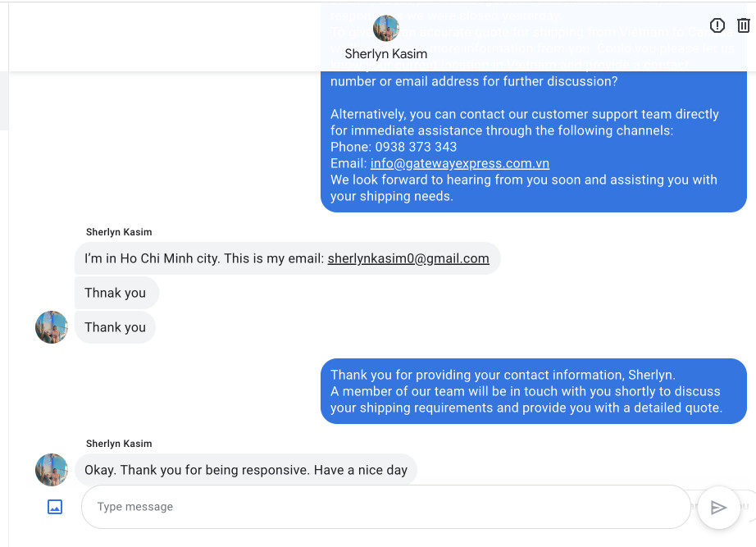The width and height of the screenshot is (756, 547).
Task: Click the phone number 0938 373 343
Action: point(416,147)
